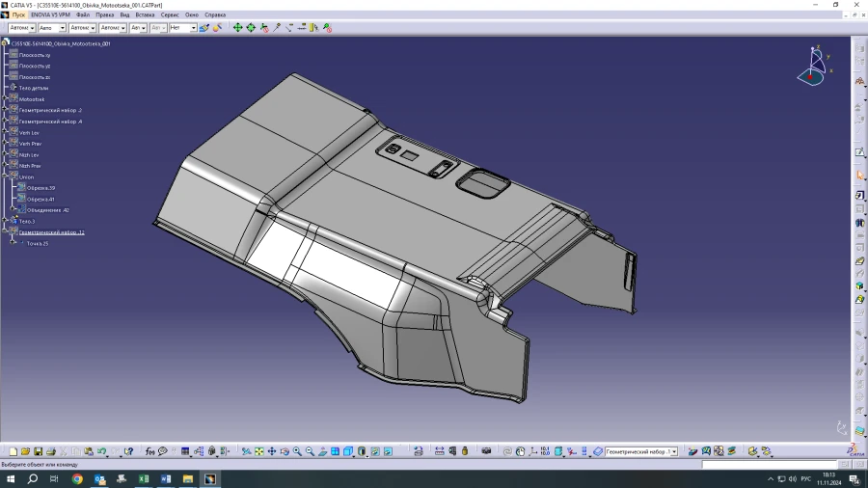Expand the Union tree node
This screenshot has width=868, height=488.
[6, 177]
